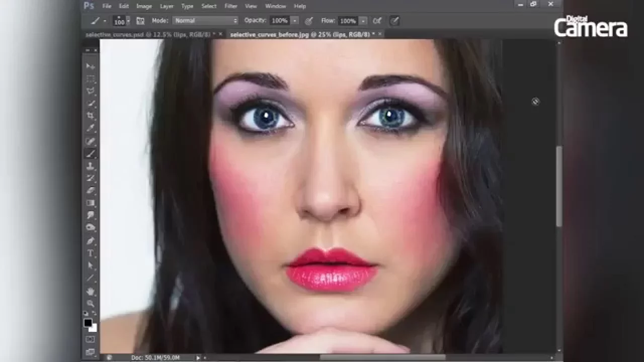The width and height of the screenshot is (644, 362).
Task: Click the Flow 100% input field
Action: pos(348,21)
